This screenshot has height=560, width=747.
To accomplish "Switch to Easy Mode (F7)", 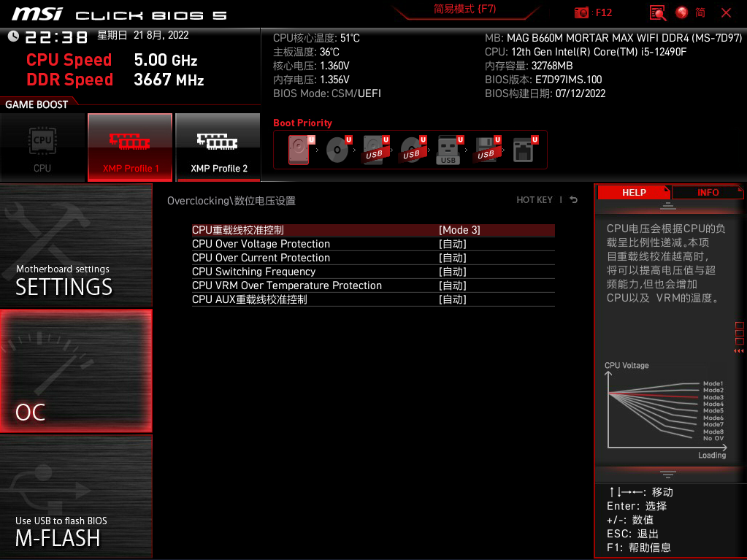I will (x=464, y=9).
